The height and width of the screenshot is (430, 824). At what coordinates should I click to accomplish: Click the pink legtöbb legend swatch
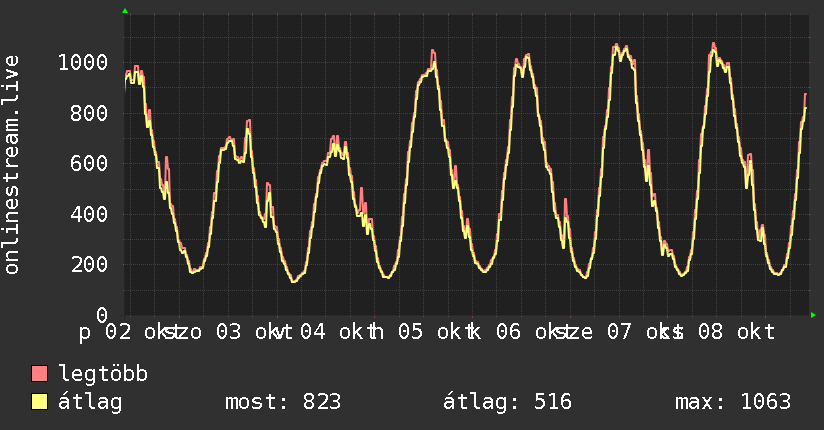39,373
